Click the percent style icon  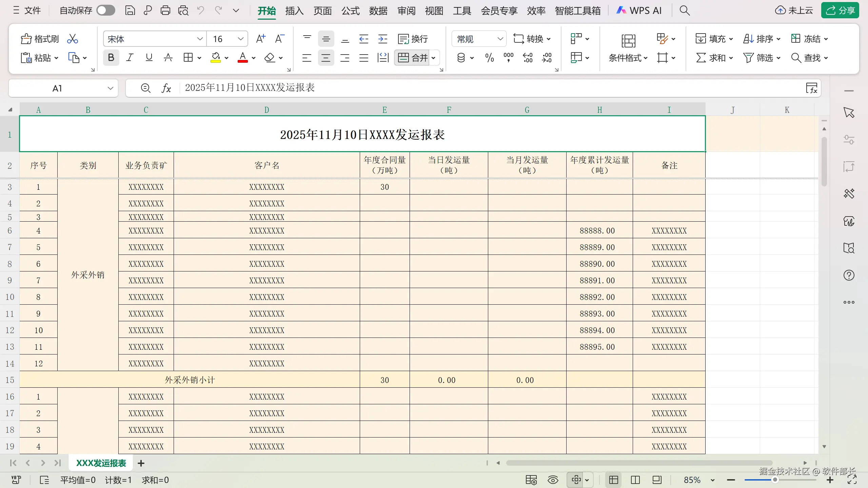489,58
